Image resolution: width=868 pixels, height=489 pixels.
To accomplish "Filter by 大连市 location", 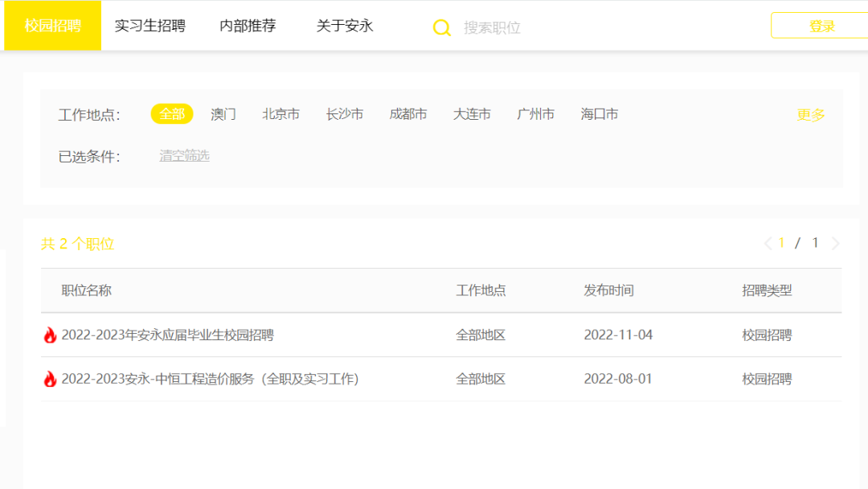I will click(x=473, y=114).
